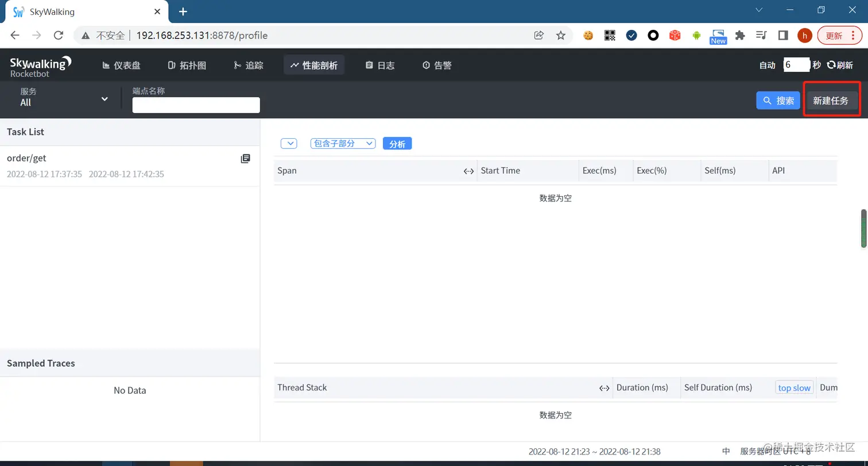Click the black circle extension icon

[653, 36]
